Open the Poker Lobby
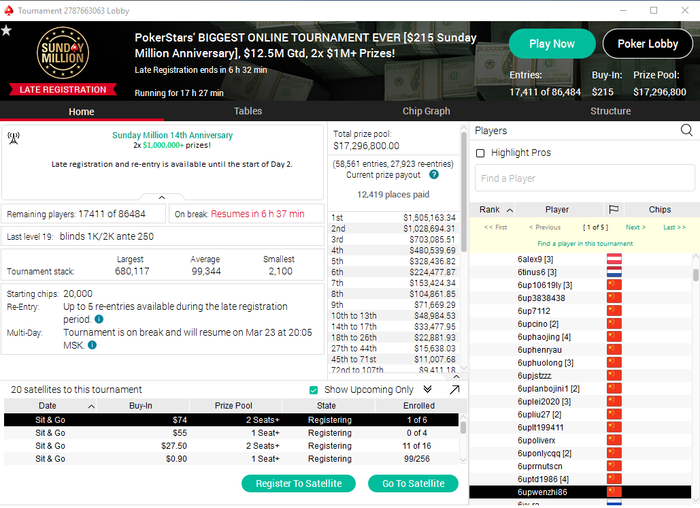The width and height of the screenshot is (700, 508). [647, 44]
